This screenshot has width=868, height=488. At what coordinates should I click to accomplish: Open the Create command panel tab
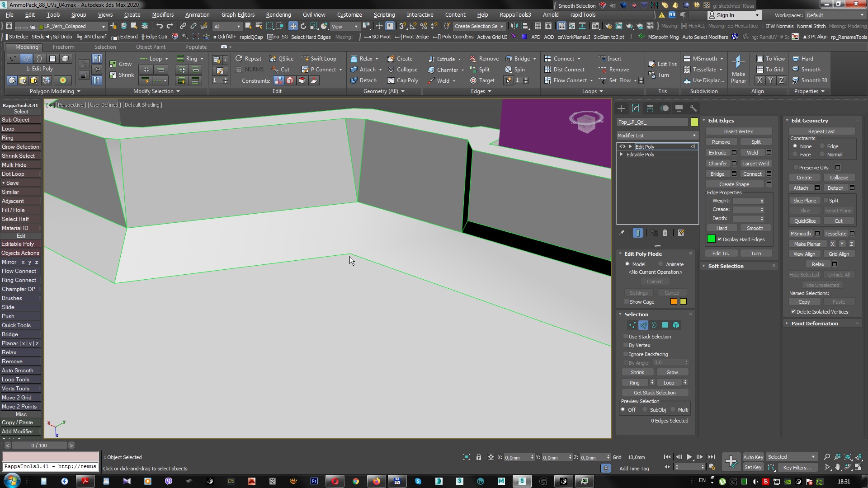621,108
